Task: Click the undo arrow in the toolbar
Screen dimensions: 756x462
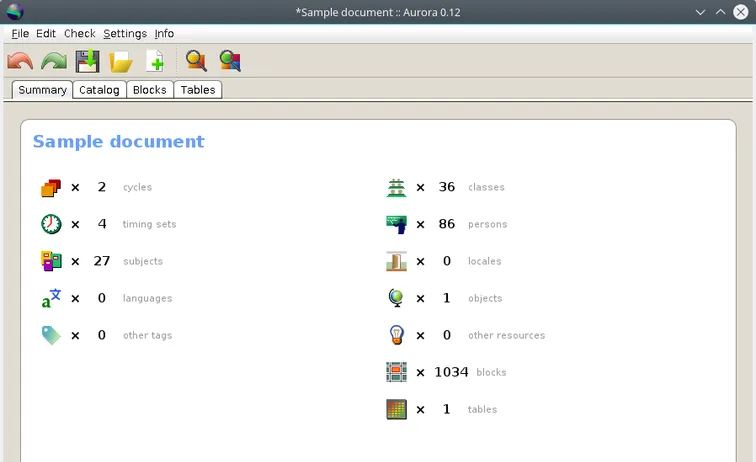Action: pos(20,62)
